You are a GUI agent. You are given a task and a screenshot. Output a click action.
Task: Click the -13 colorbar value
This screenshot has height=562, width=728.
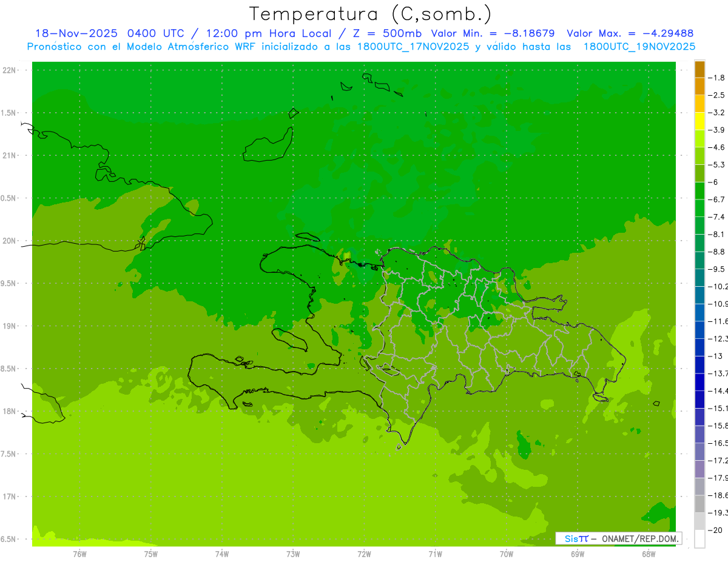[x=715, y=356]
